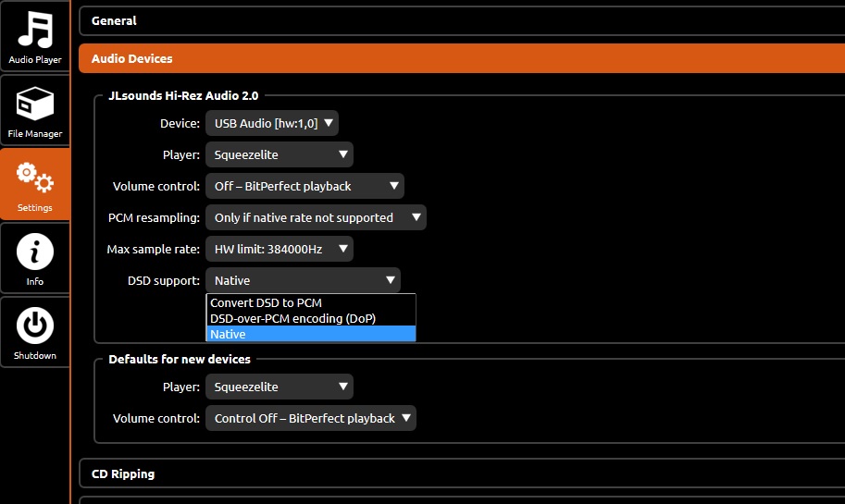Expand the General settings section
845x504 pixels.
[x=462, y=21]
